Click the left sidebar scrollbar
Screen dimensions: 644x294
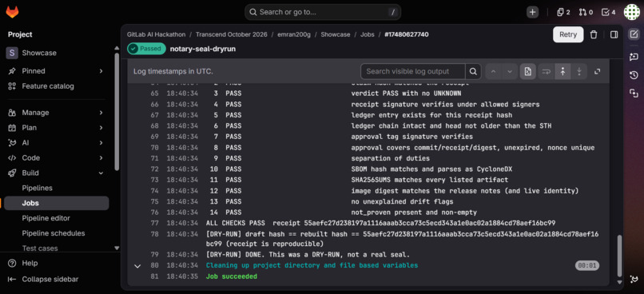pyautogui.click(x=117, y=111)
